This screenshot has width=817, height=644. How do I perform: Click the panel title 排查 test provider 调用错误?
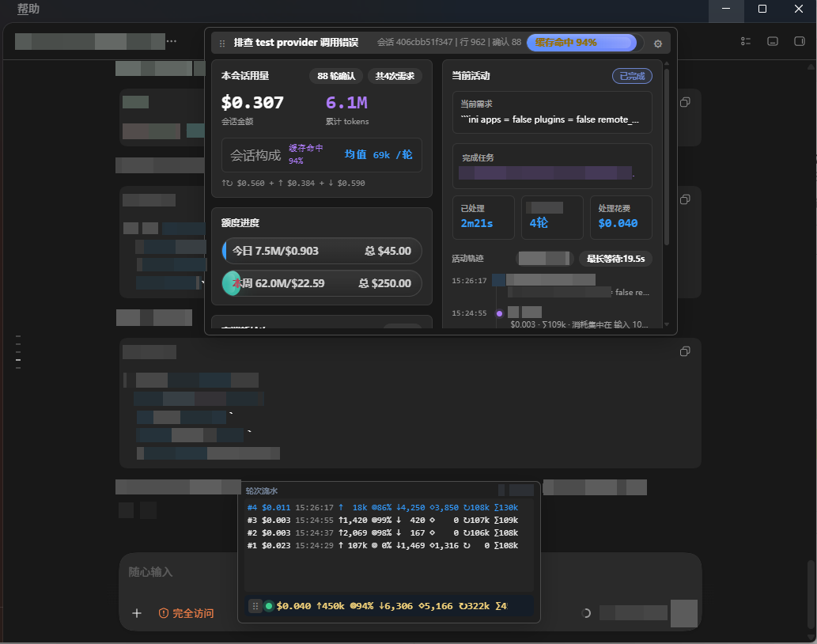tap(296, 43)
